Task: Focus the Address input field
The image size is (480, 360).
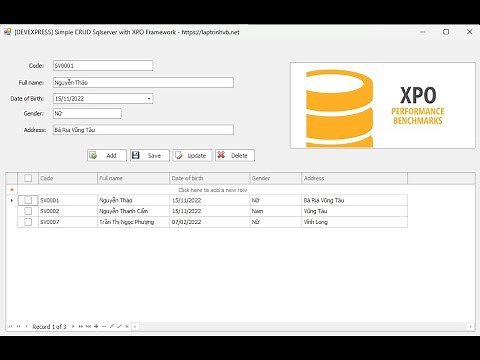Action: click(x=143, y=130)
